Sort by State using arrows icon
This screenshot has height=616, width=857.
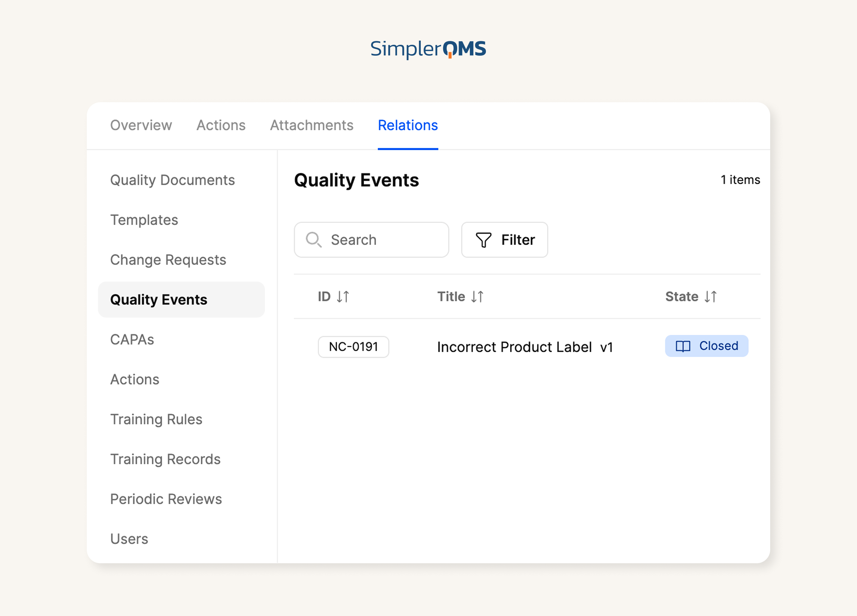pos(710,296)
